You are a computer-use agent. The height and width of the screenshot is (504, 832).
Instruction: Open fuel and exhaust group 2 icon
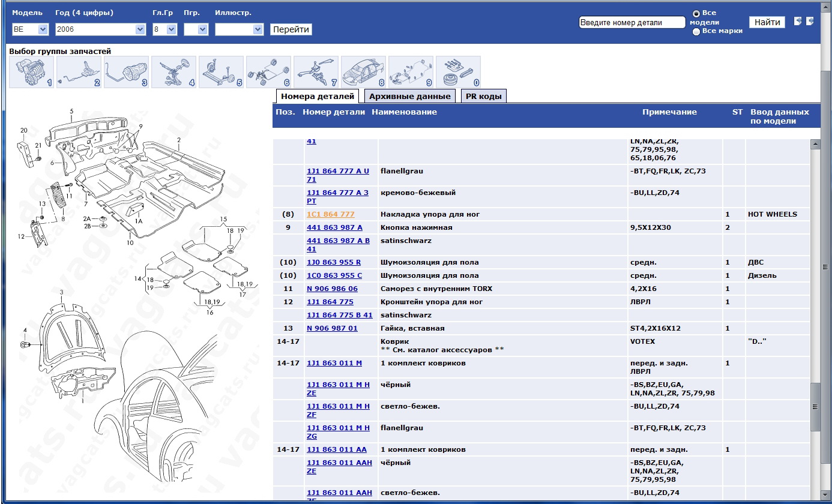click(79, 72)
